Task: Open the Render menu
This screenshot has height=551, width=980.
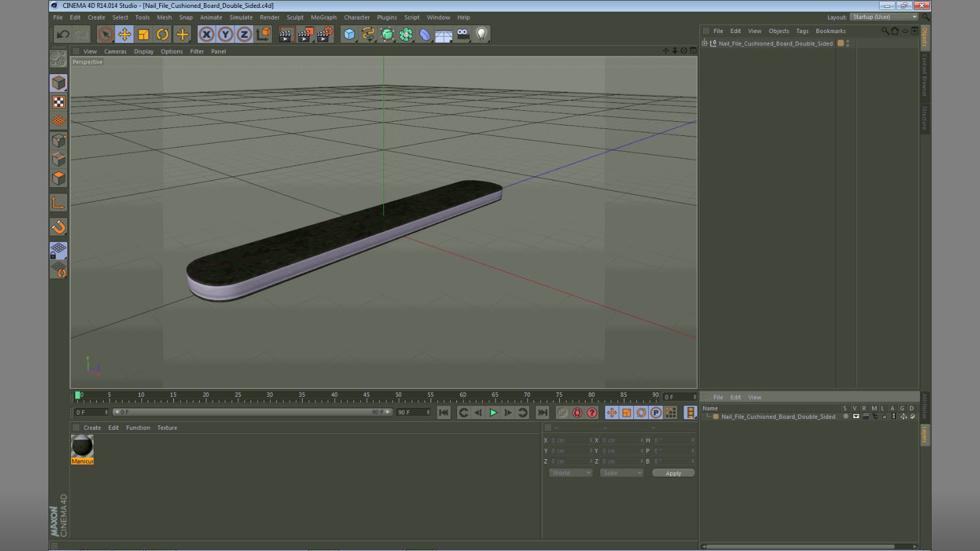Action: click(x=269, y=17)
